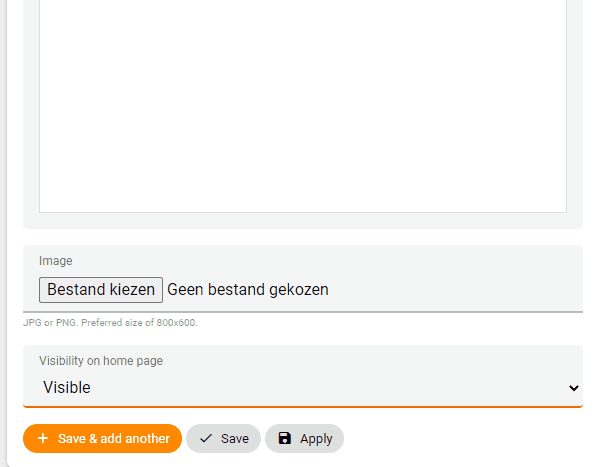Screen dimensions: 594x467
Task: Click the plus icon on Save & add another
Action: (43, 438)
